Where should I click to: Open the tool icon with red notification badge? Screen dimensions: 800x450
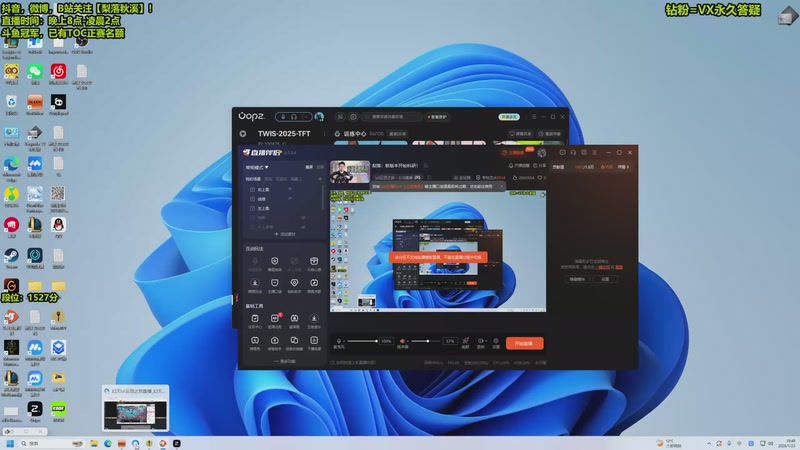click(274, 318)
